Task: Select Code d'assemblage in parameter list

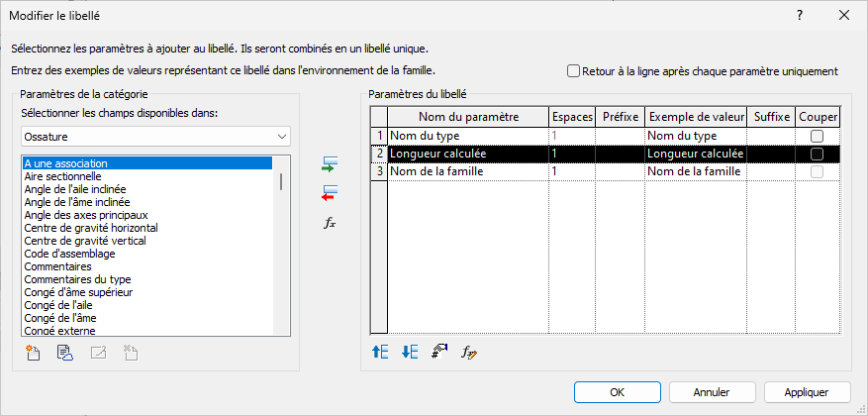Action: tap(69, 254)
